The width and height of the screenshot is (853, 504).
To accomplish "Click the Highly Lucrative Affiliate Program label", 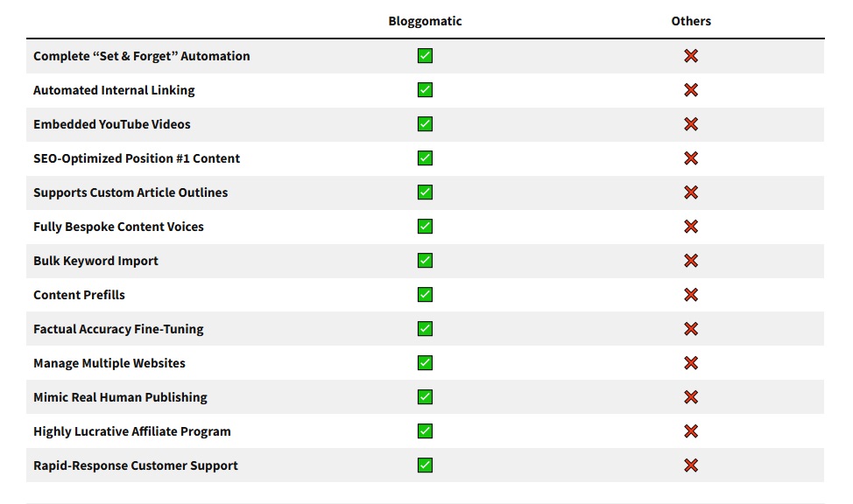I will tap(131, 431).
